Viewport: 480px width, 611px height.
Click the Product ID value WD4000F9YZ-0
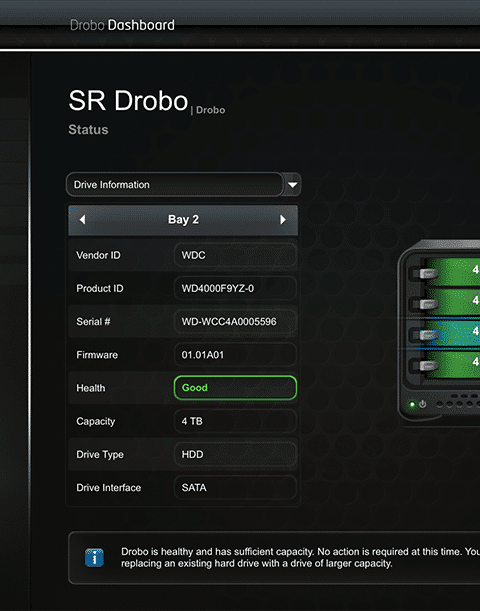click(x=235, y=288)
